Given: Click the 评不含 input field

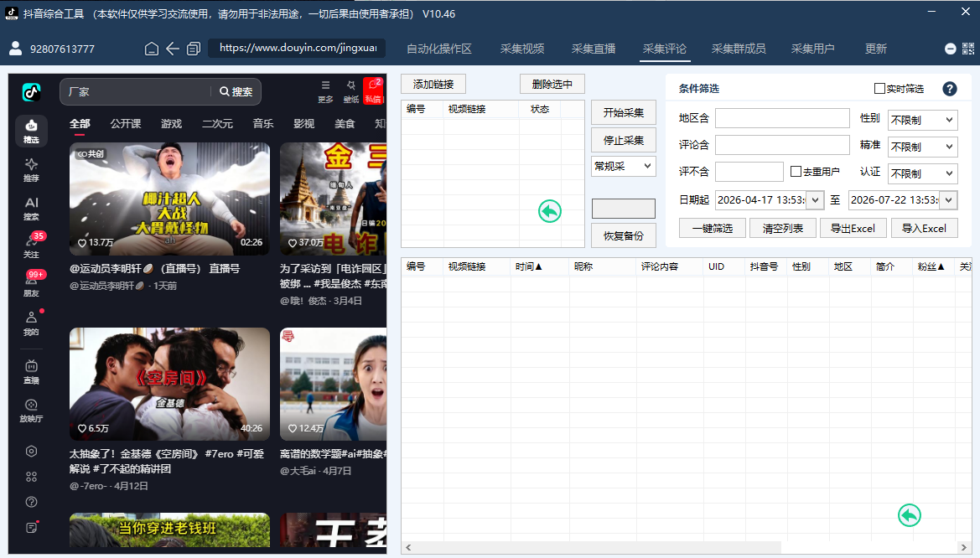Looking at the screenshot, I should 749,171.
